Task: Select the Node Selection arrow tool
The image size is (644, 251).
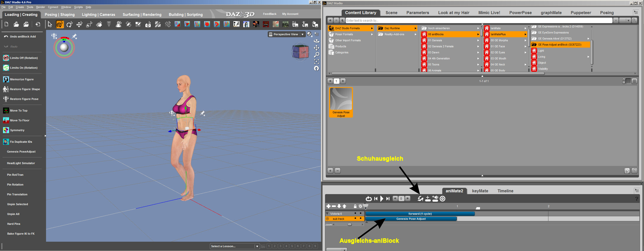Action: click(x=50, y=24)
